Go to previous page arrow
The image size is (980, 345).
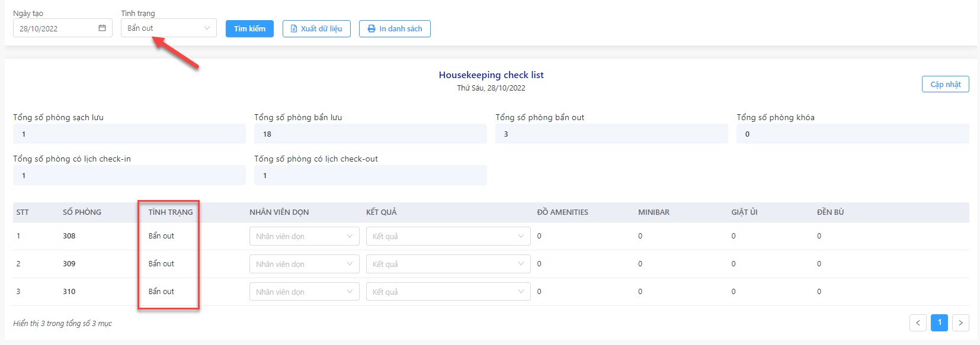(x=918, y=323)
